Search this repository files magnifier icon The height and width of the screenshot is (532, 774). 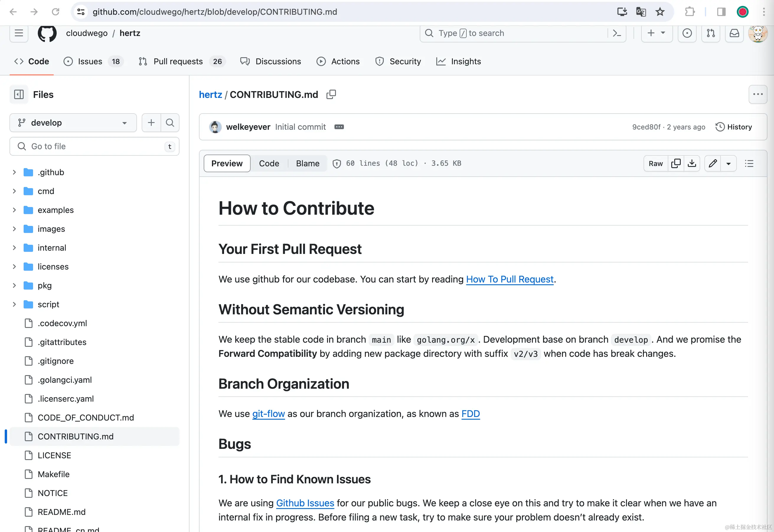click(x=170, y=123)
